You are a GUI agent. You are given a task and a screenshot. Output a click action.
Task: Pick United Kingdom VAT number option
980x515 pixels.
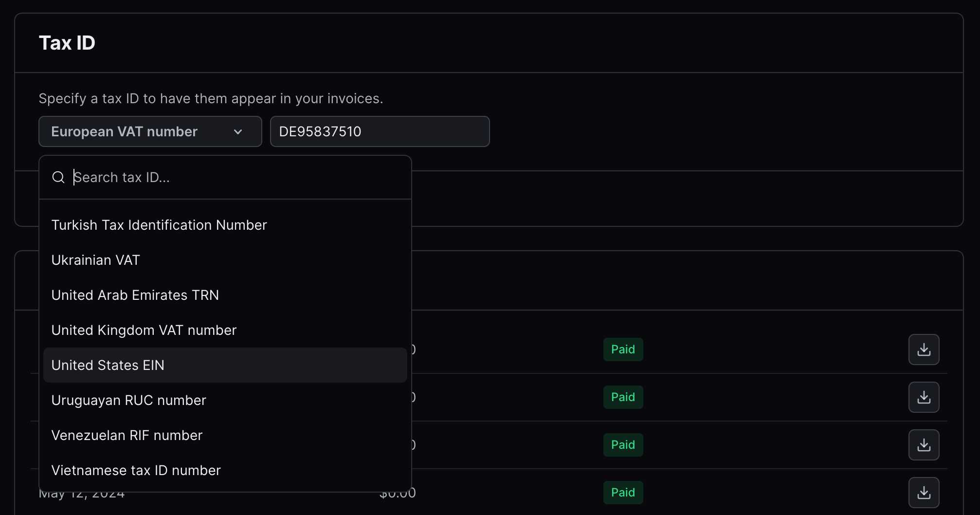[x=144, y=330]
